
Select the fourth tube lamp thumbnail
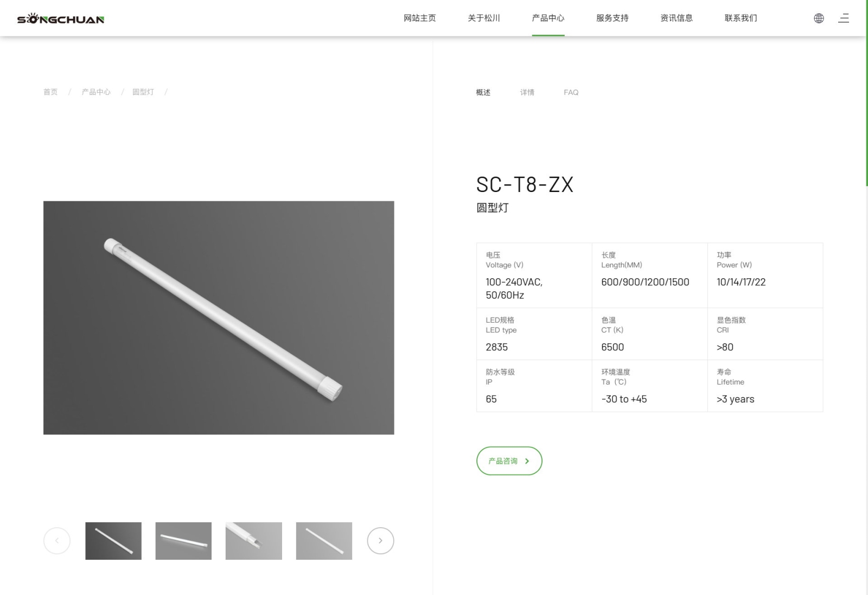tap(324, 541)
